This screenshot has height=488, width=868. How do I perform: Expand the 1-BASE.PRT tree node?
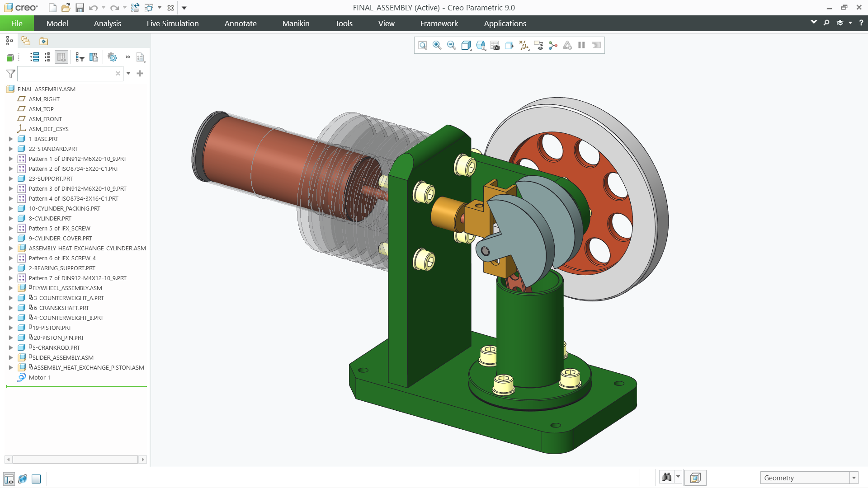click(11, 139)
